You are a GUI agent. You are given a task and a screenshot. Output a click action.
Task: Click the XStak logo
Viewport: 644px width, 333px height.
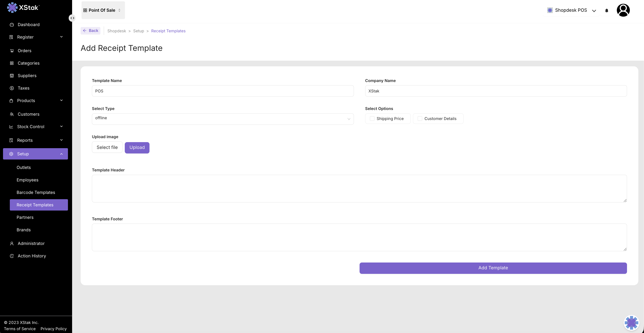pyautogui.click(x=23, y=8)
